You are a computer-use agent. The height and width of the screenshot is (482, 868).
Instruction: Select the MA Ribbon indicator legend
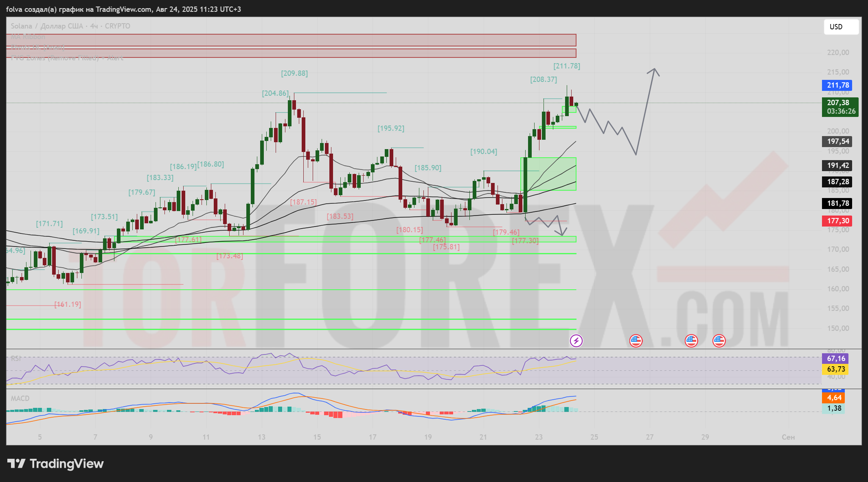[x=28, y=37]
